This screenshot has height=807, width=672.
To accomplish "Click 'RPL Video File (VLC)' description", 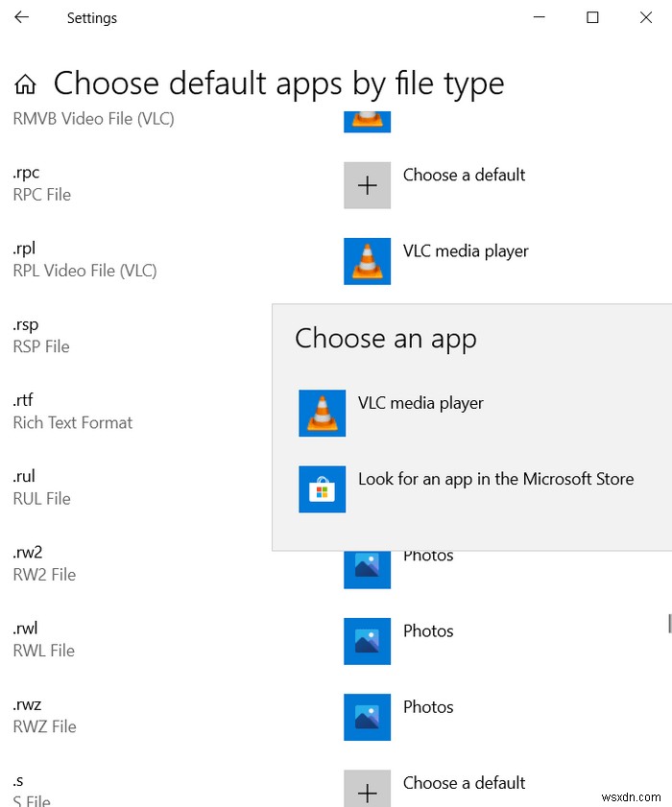I will tap(85, 271).
